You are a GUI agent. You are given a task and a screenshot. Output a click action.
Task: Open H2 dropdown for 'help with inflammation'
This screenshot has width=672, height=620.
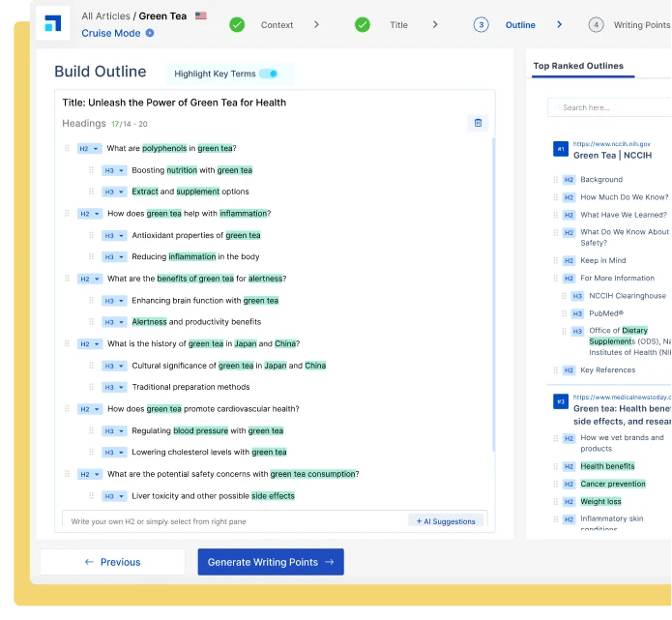pyautogui.click(x=90, y=214)
